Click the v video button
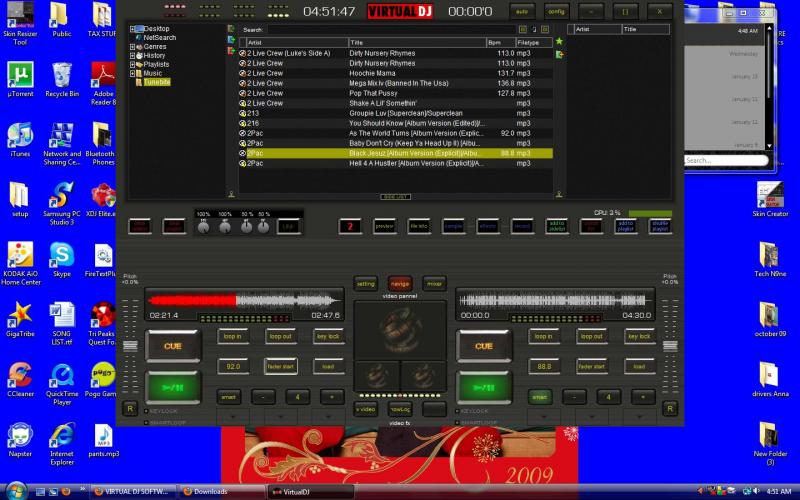800x500 pixels. [365, 409]
